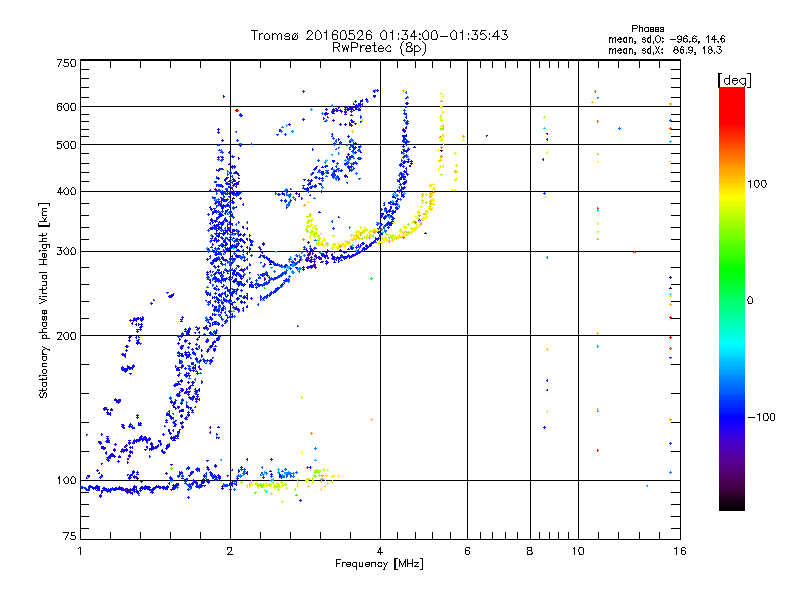Click the colorbar label '100'
Image resolution: width=800 pixels, height=600 pixels.
tap(757, 184)
